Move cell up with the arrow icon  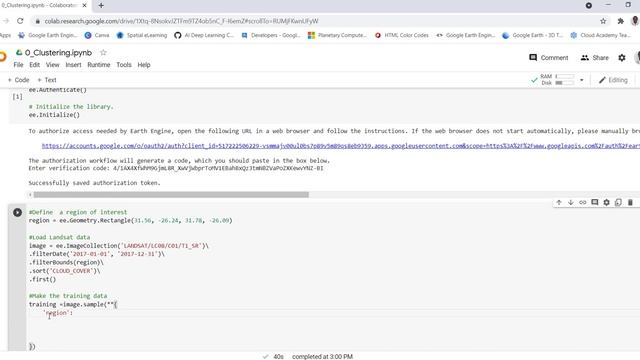559,202
